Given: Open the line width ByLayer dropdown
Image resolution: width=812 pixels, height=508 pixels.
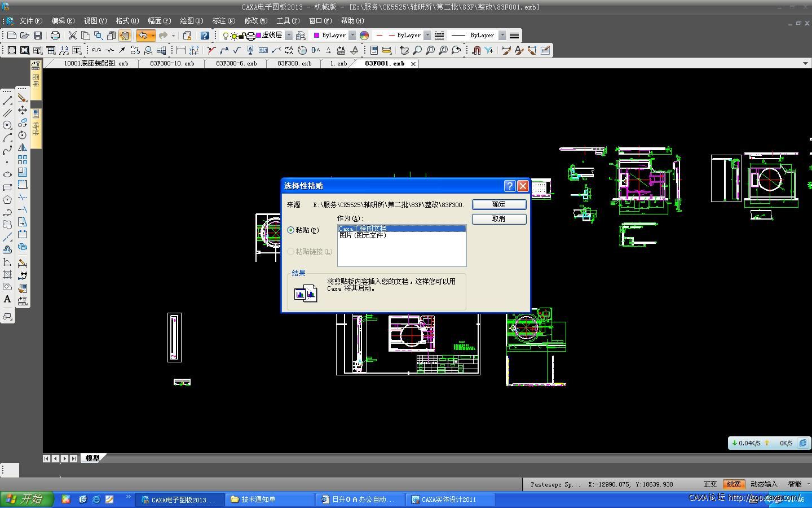Looking at the screenshot, I should 502,36.
